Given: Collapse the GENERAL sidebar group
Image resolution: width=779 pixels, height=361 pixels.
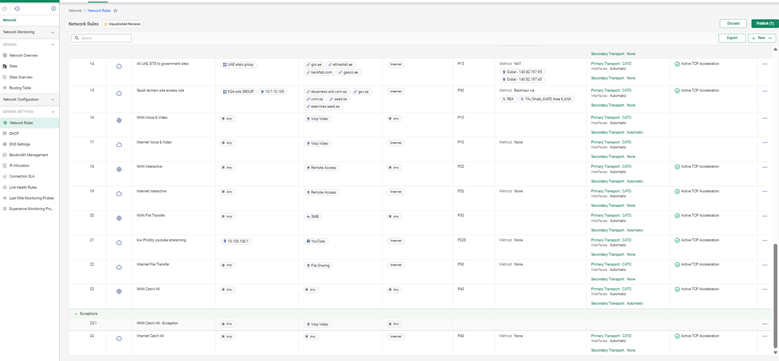Looking at the screenshot, I should 53,45.
